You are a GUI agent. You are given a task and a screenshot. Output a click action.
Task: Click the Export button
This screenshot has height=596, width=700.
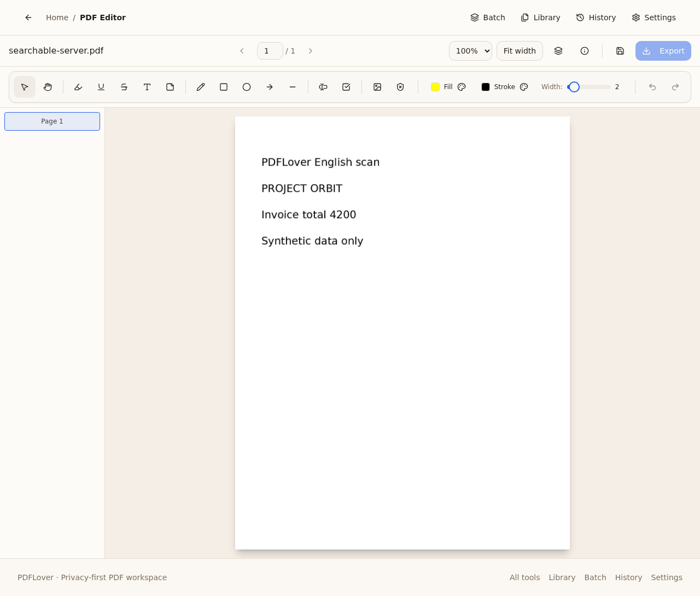tap(663, 51)
